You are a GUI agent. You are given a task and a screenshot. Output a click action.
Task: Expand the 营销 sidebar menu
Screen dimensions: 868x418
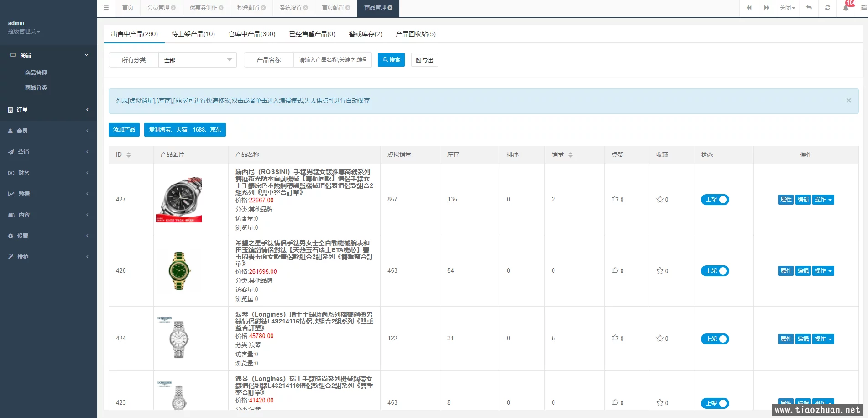pos(48,152)
